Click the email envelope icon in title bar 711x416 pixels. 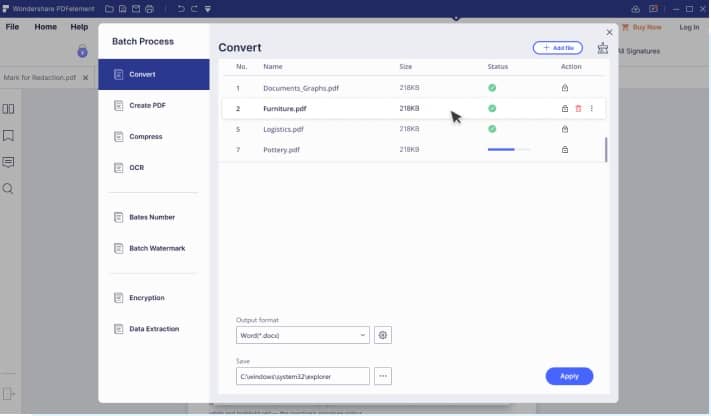[x=136, y=9]
